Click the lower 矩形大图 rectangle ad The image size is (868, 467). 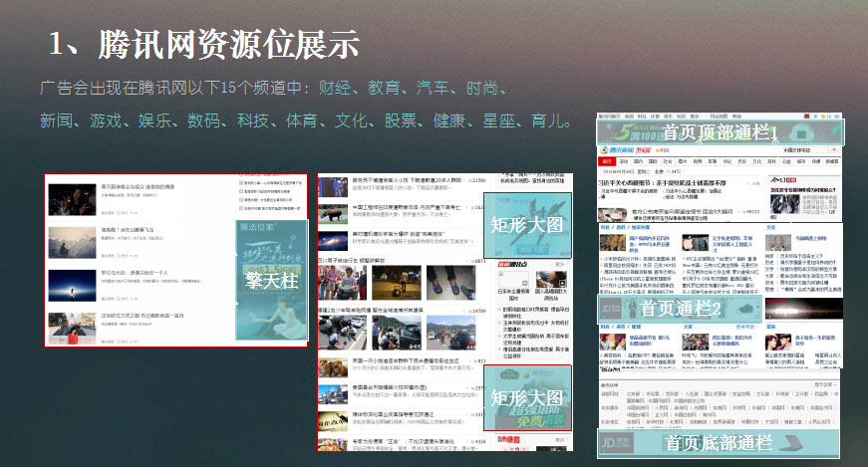[526, 398]
